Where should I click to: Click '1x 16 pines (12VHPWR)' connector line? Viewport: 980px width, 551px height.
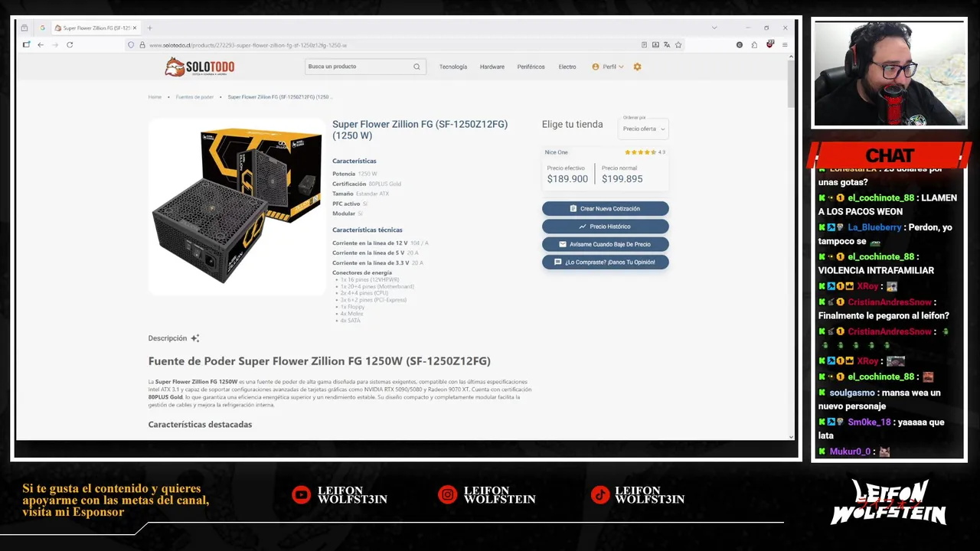click(x=370, y=280)
